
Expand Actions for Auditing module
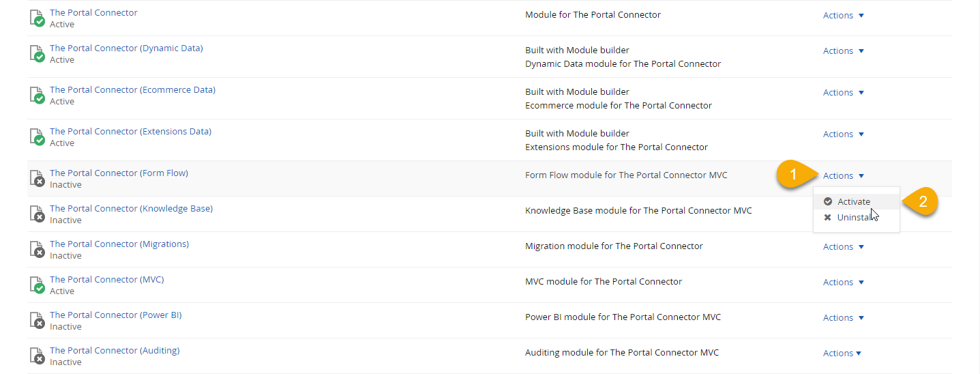click(x=842, y=354)
